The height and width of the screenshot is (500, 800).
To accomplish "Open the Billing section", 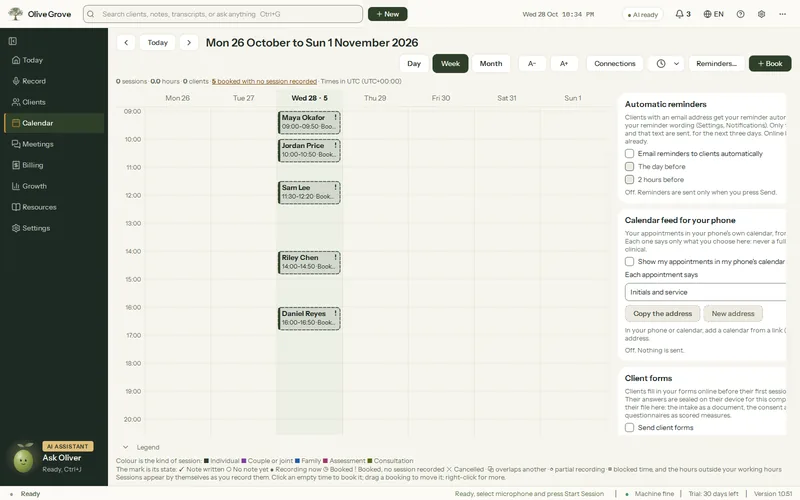I will 54,165.
